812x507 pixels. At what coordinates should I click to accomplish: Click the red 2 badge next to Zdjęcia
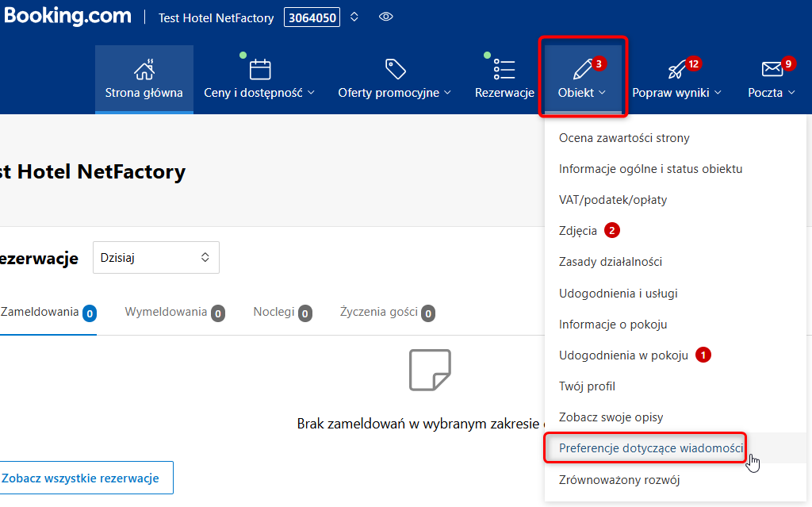pyautogui.click(x=611, y=230)
